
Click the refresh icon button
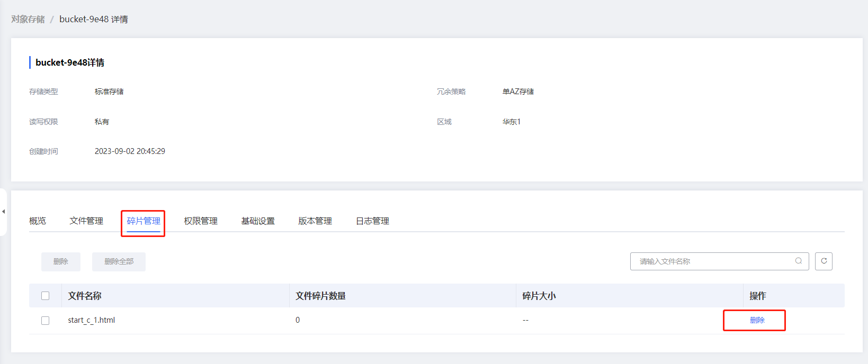(824, 261)
